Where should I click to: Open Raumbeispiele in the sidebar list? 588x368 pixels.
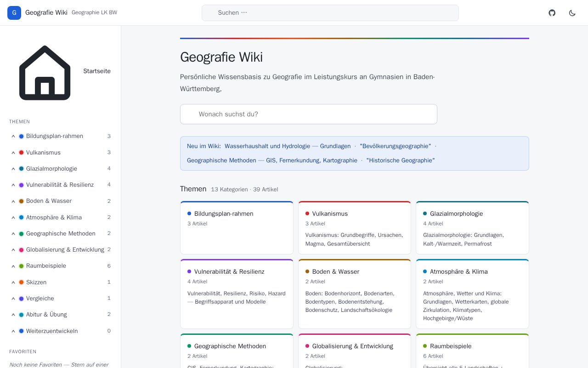(x=46, y=266)
